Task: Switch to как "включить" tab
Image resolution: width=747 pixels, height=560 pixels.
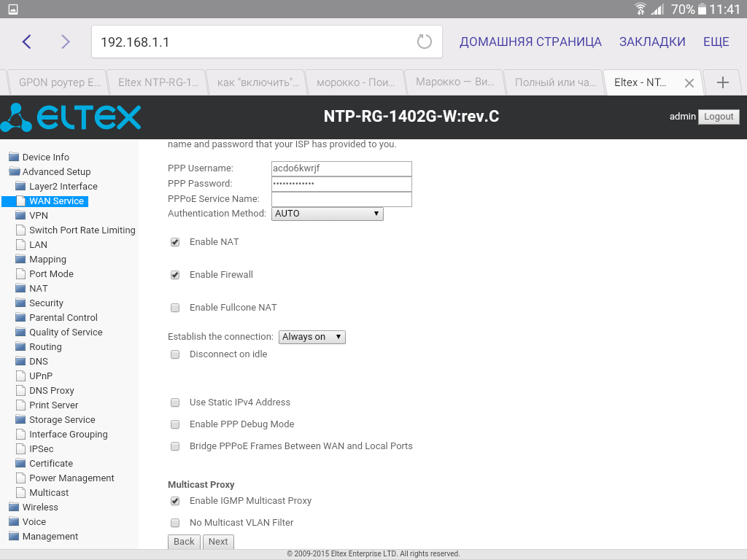Action: coord(256,82)
